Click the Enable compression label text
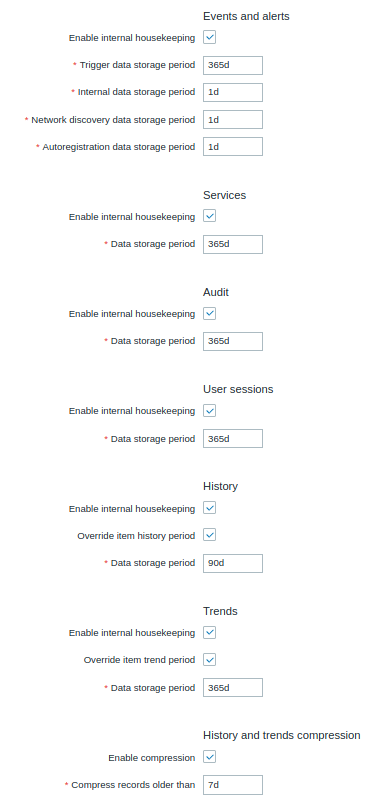 pyautogui.click(x=152, y=758)
